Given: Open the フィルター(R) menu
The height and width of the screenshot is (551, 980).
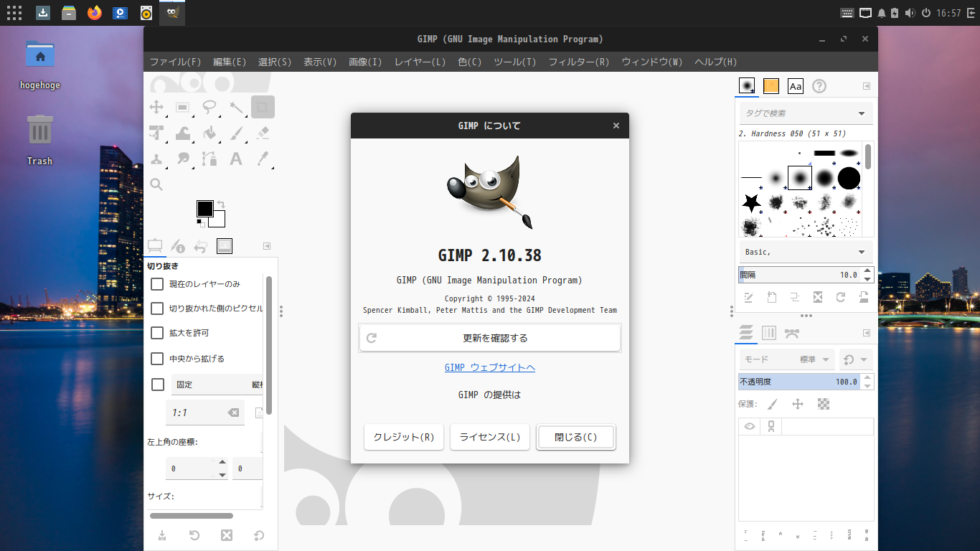Looking at the screenshot, I should tap(578, 62).
